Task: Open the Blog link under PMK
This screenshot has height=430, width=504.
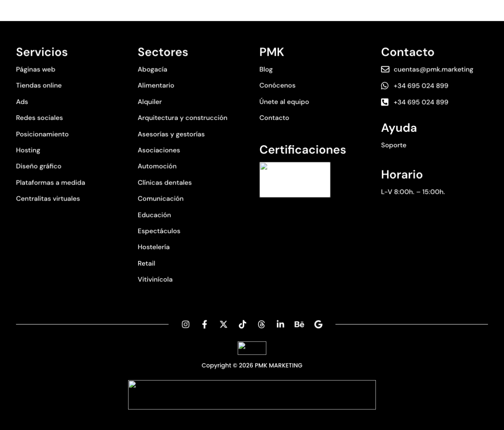Action: pos(266,69)
